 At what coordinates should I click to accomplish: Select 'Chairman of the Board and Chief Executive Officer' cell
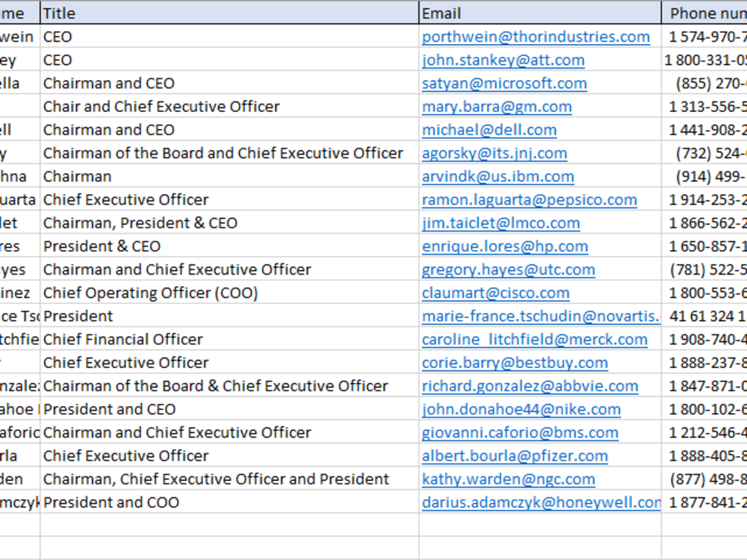pyautogui.click(x=229, y=153)
